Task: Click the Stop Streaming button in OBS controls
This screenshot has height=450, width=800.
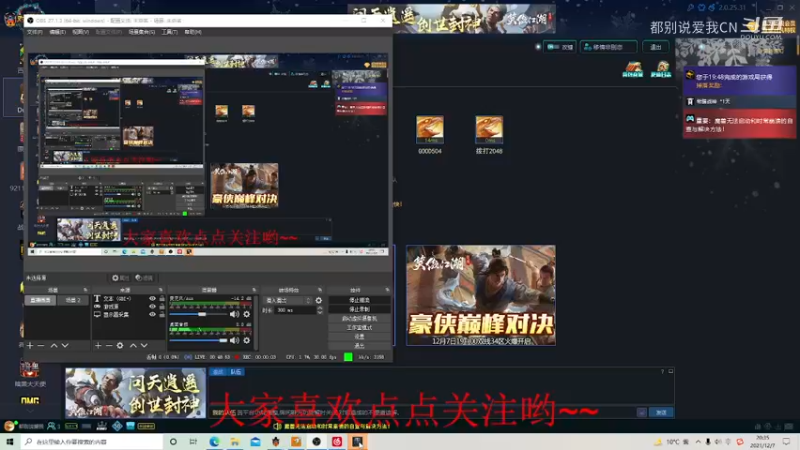Action: click(360, 300)
